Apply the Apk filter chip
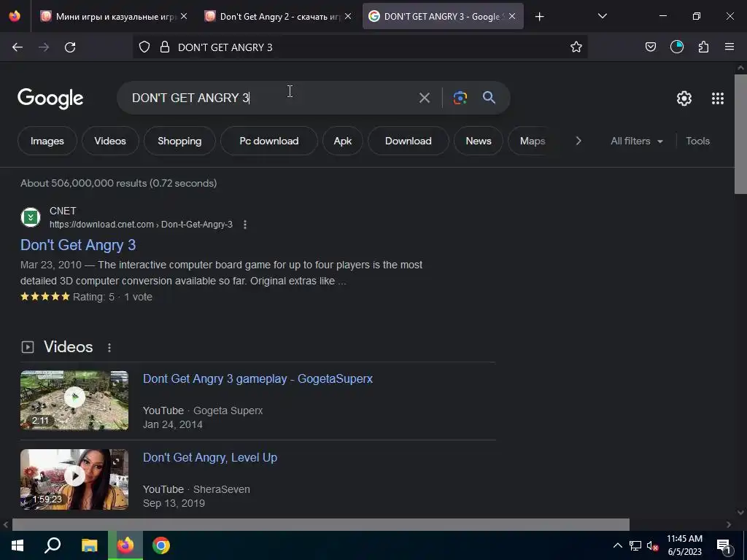This screenshot has width=747, height=560. [343, 141]
